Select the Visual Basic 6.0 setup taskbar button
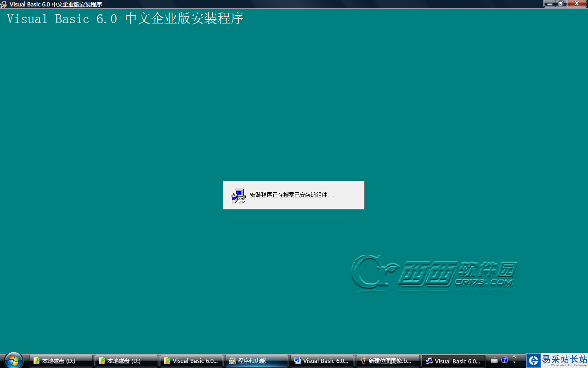The width and height of the screenshot is (588, 368). 453,361
